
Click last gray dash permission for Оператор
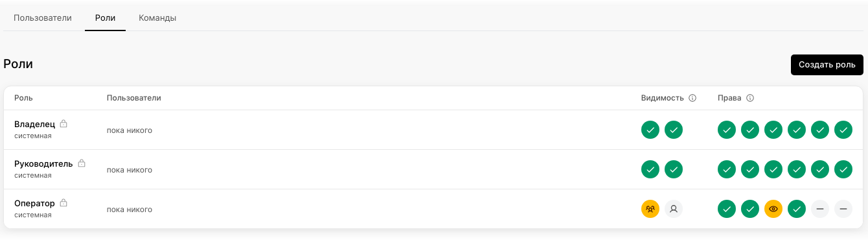point(843,209)
